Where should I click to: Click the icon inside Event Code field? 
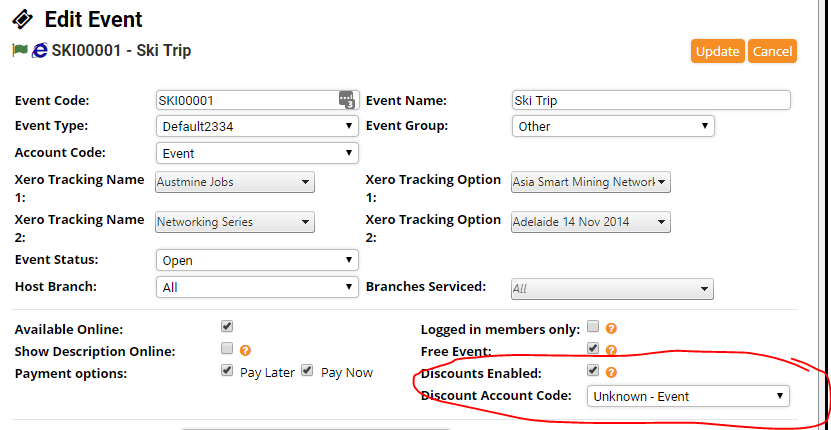click(x=346, y=100)
